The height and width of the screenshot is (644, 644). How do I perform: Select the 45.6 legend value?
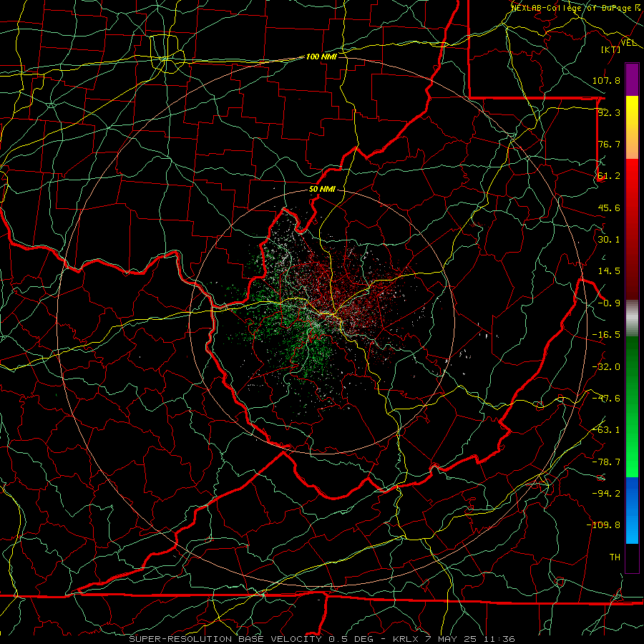609,208
